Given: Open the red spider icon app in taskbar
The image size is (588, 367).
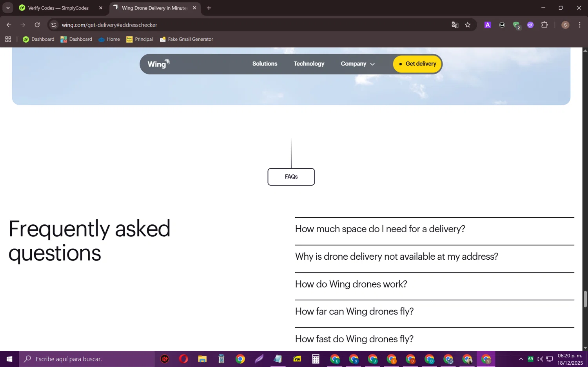Looking at the screenshot, I should pos(165,359).
